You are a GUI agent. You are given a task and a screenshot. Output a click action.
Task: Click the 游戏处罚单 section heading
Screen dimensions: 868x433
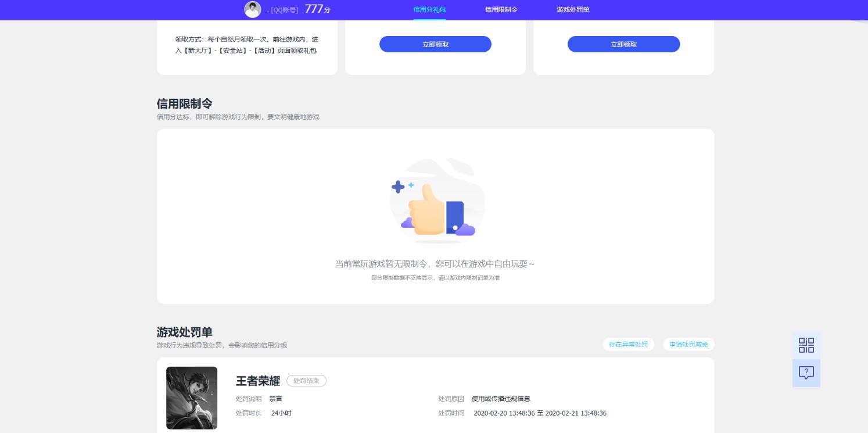coord(185,332)
